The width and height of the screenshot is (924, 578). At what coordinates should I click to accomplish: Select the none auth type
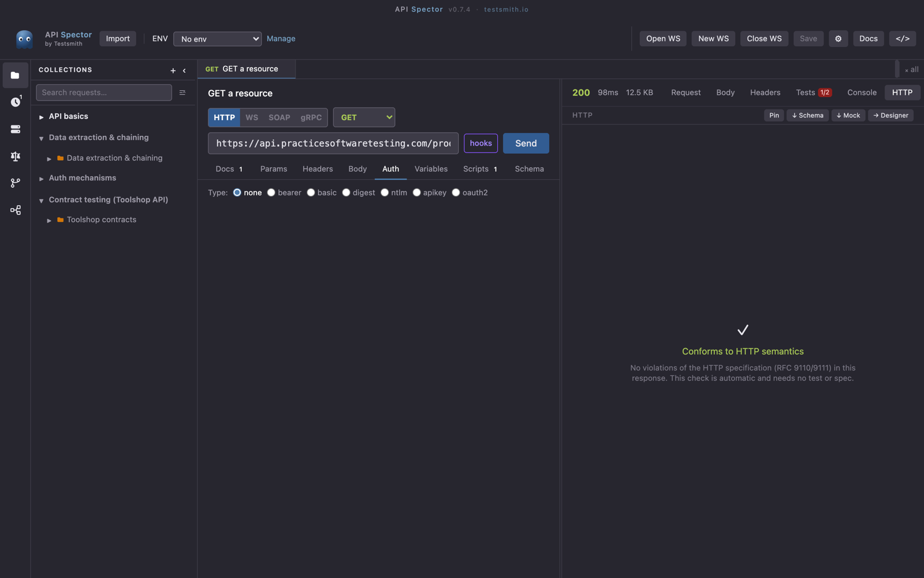(237, 192)
